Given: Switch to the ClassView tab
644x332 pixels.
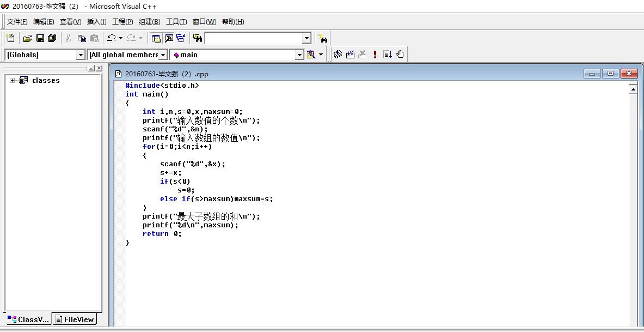Looking at the screenshot, I should point(28,319).
